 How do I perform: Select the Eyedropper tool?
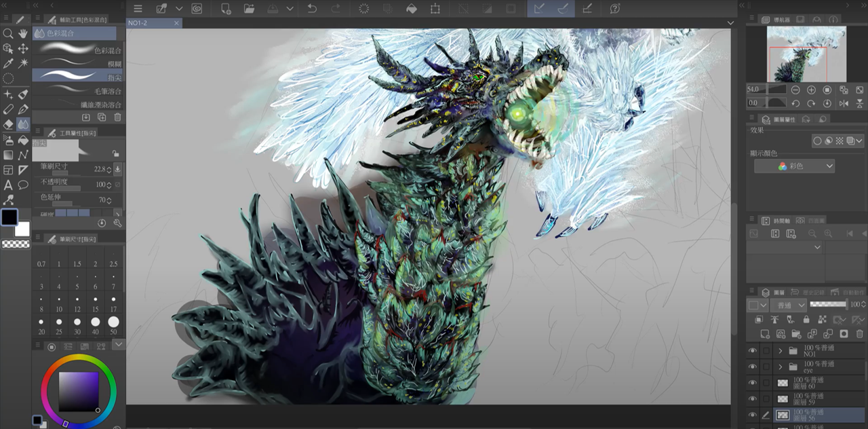coord(8,63)
